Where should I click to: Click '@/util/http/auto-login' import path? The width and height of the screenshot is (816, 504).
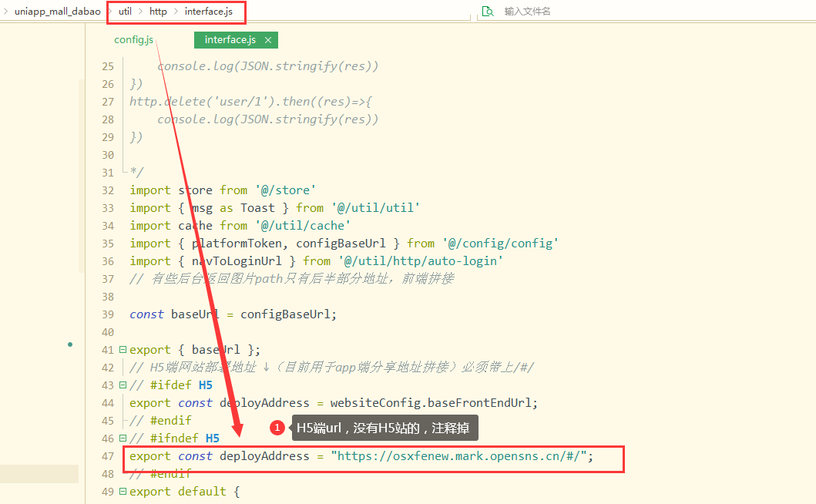(x=421, y=260)
